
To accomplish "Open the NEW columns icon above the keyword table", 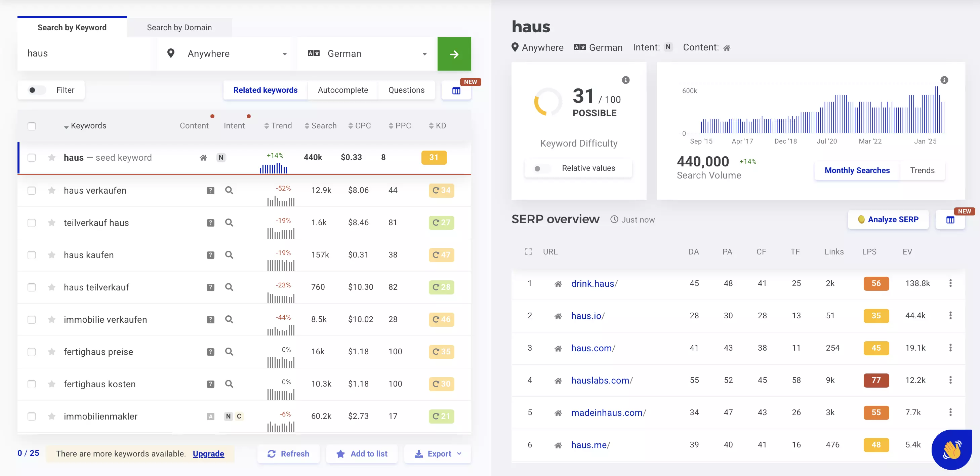I will point(456,91).
